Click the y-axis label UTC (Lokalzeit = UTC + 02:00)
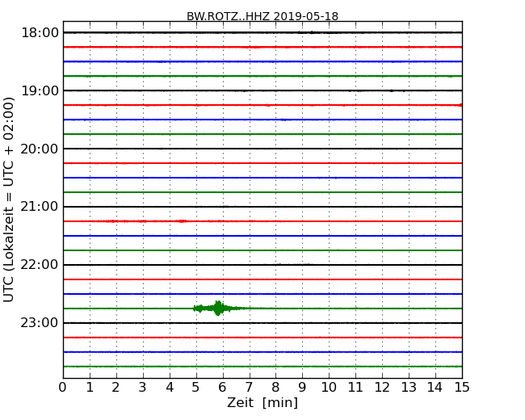Image resolution: width=525 pixels, height=420 pixels. pyautogui.click(x=9, y=199)
